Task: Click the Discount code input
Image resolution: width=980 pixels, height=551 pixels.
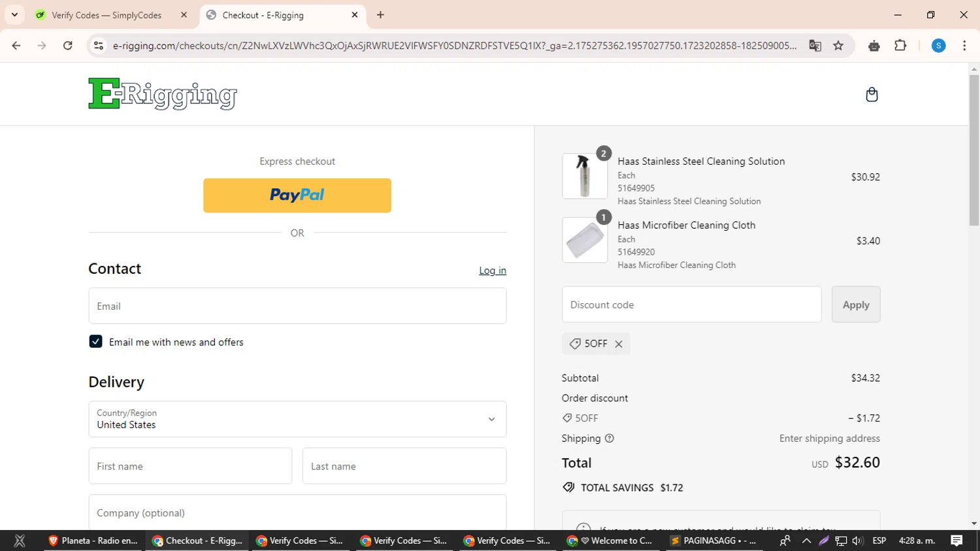Action: (x=691, y=305)
